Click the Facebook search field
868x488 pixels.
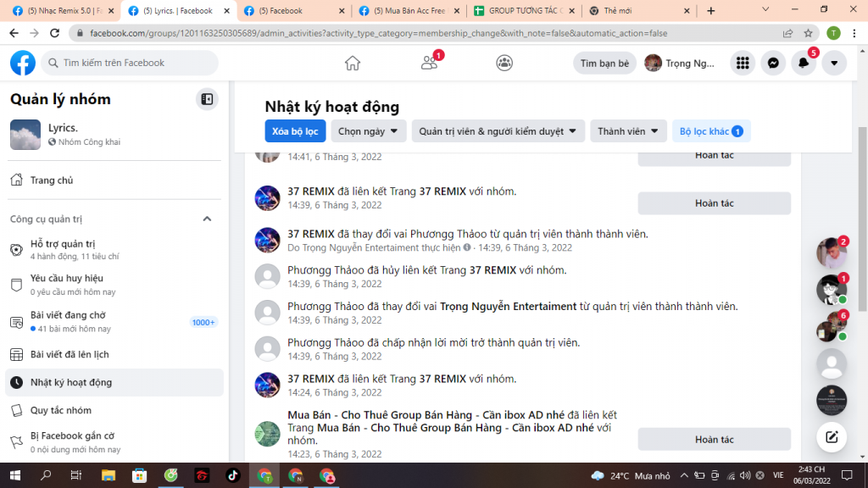point(130,63)
